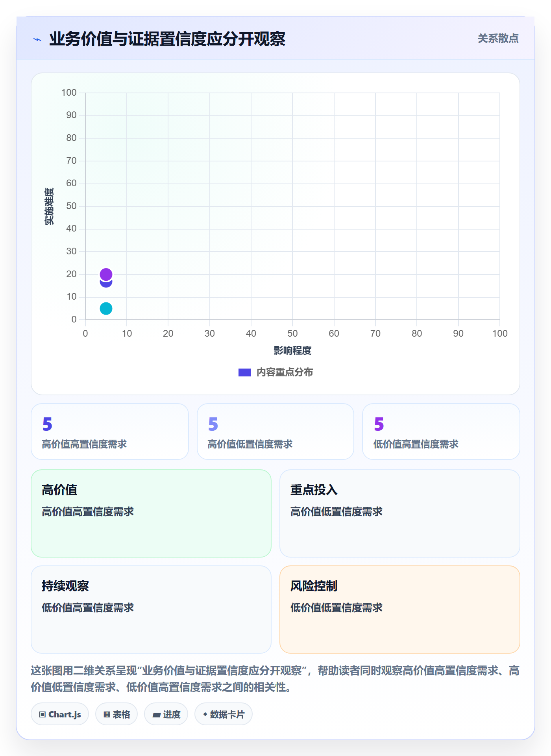Click the description paragraph starting 这张图用二维关系
Screen dimensions: 551x756
click(x=275, y=678)
